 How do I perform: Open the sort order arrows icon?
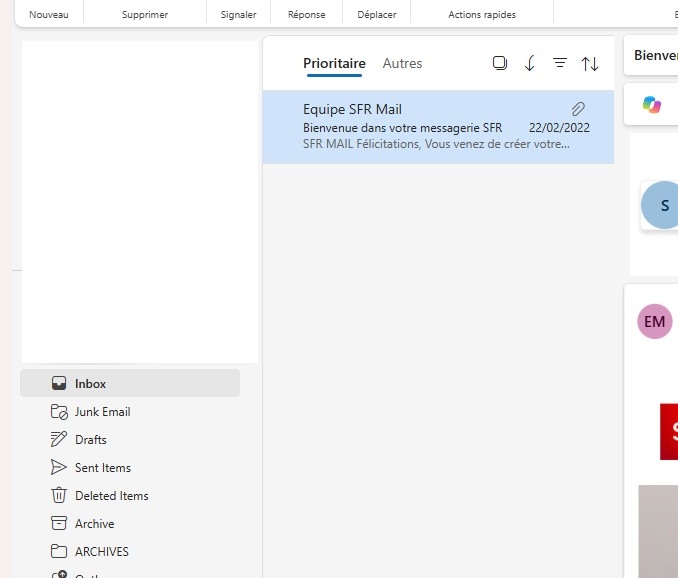point(590,64)
